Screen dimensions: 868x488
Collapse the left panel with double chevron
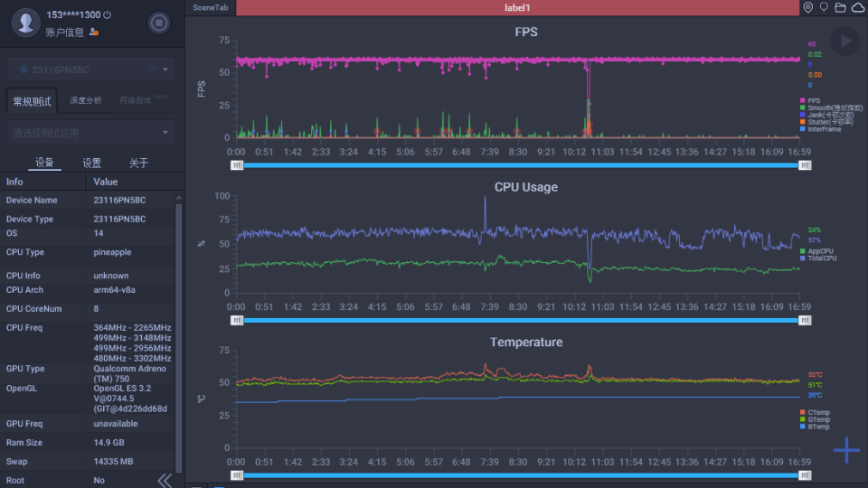coord(165,480)
